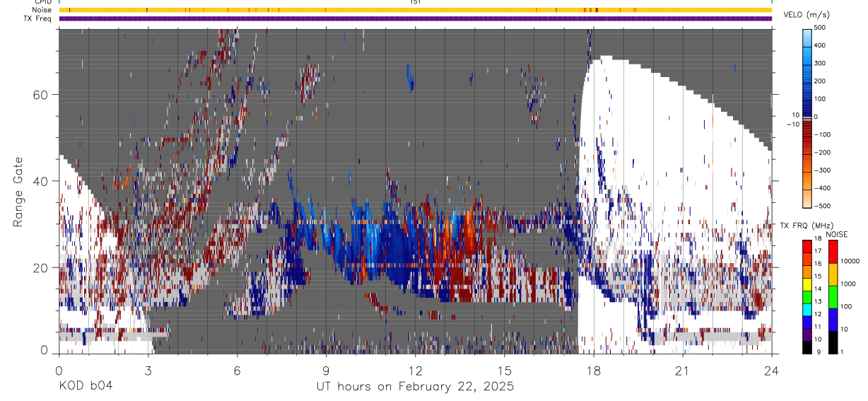
Task: Click the Range Gate tick label '40'
Action: (x=41, y=181)
